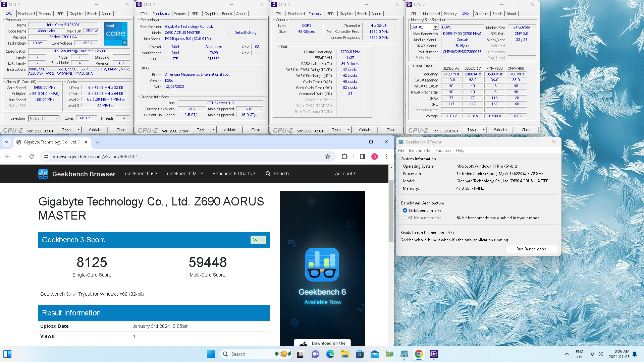Click the Chrome forward navigation arrow
This screenshot has width=644, height=362.
click(19, 157)
